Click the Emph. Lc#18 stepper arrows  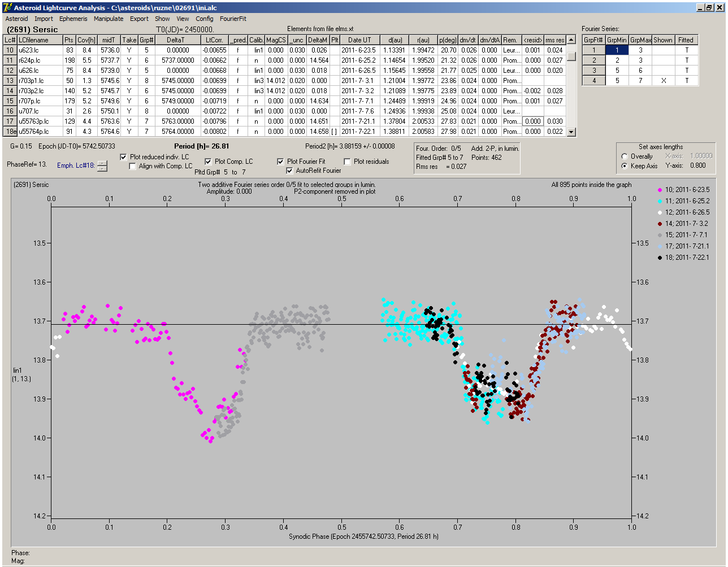coord(102,166)
